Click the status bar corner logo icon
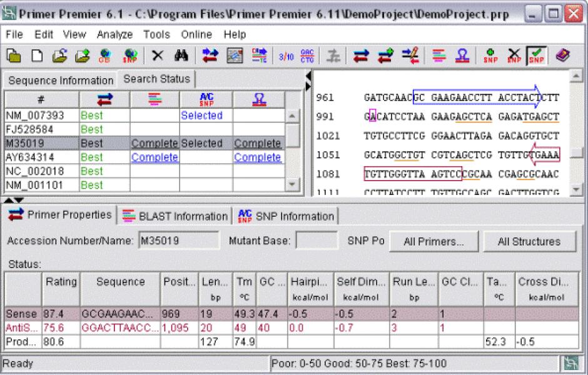This screenshot has width=588, height=375. (x=570, y=363)
